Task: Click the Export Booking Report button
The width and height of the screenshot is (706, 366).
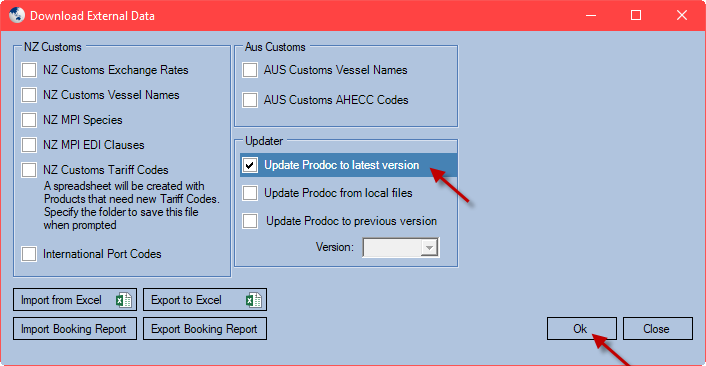Action: 205,329
